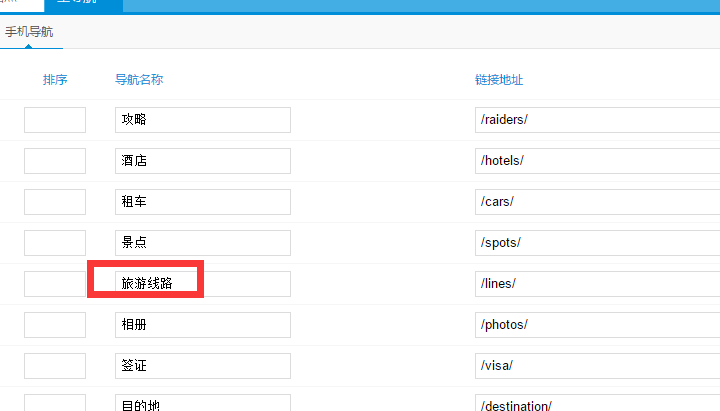Screen dimensions: 720x411
Task: Focus the 租车 navigation name field
Action: [x=202, y=202]
